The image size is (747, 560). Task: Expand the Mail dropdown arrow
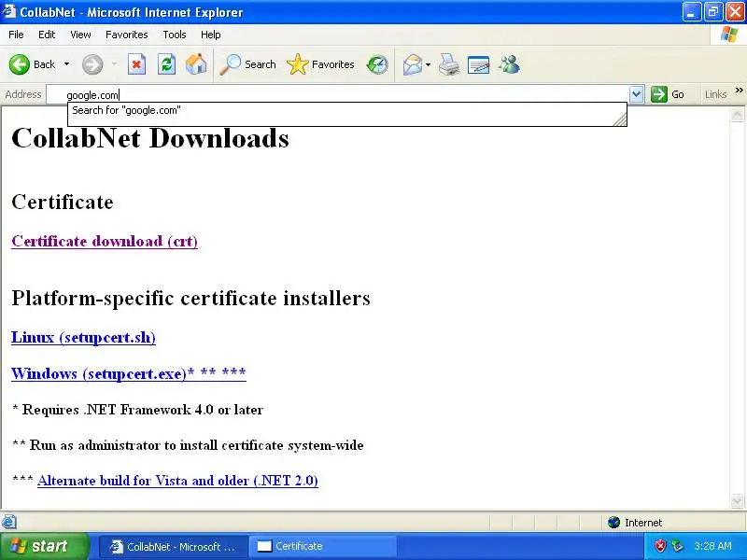point(428,64)
